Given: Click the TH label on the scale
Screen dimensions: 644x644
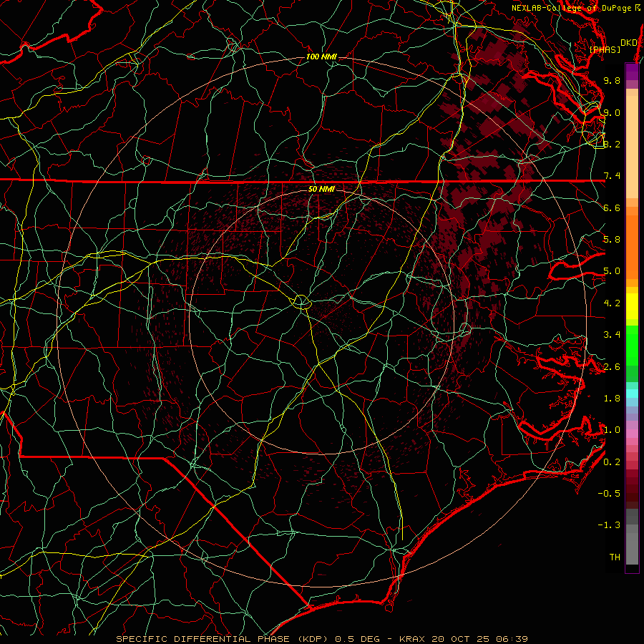Looking at the screenshot, I should (615, 557).
